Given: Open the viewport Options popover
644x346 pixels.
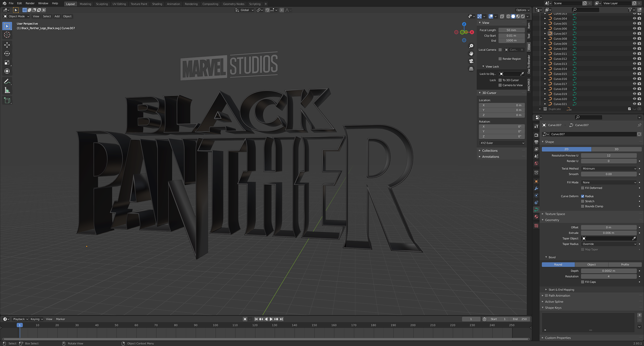Looking at the screenshot, I should [x=523, y=10].
